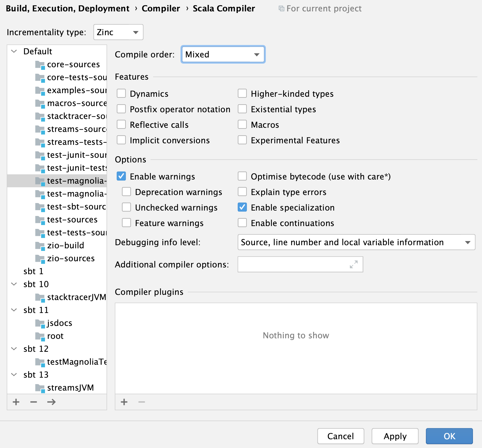Click the zio-build module folder icon

pos(40,245)
